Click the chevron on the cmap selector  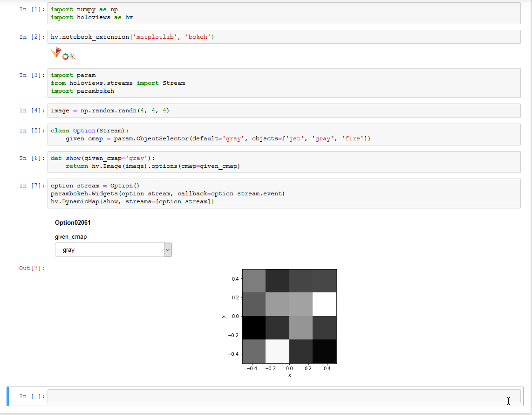tap(167, 249)
